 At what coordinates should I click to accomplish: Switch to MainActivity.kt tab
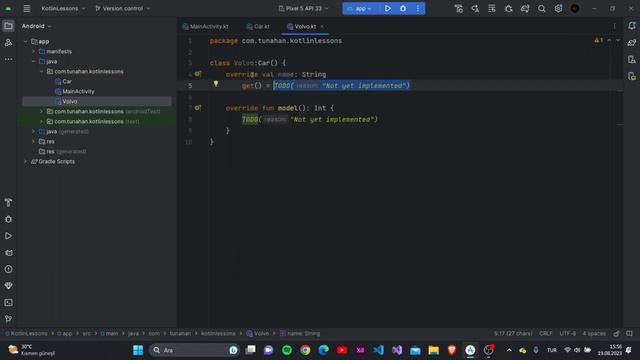[206, 27]
